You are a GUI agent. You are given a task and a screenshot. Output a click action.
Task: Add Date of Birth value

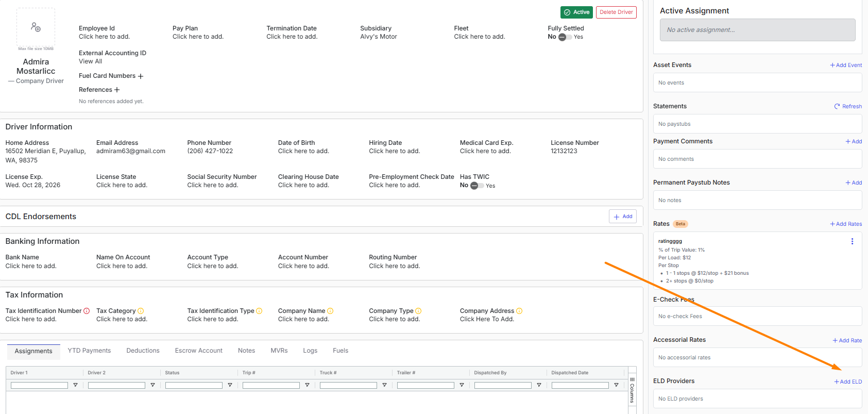pos(303,151)
